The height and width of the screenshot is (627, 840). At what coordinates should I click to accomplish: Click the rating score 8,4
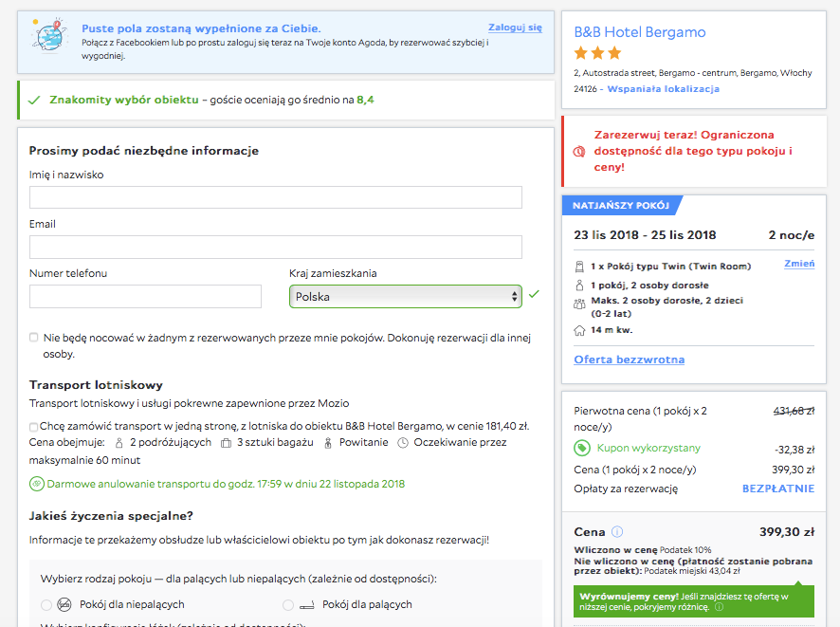[365, 100]
